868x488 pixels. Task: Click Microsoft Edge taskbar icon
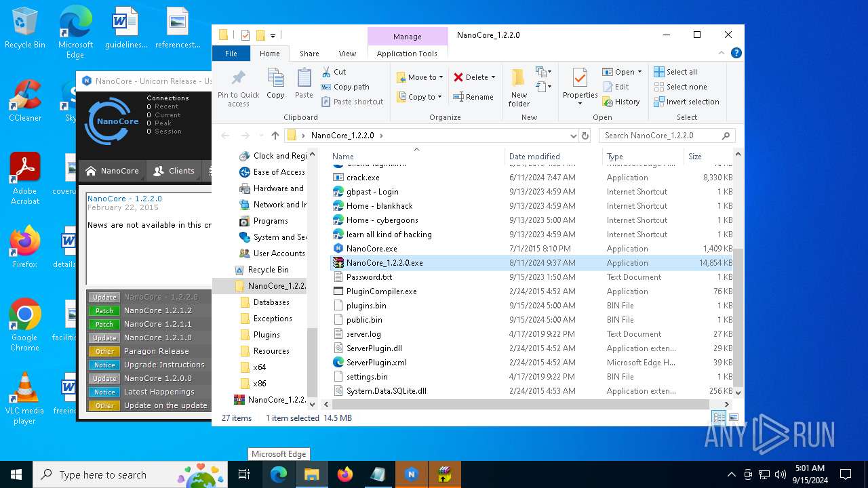coord(279,474)
